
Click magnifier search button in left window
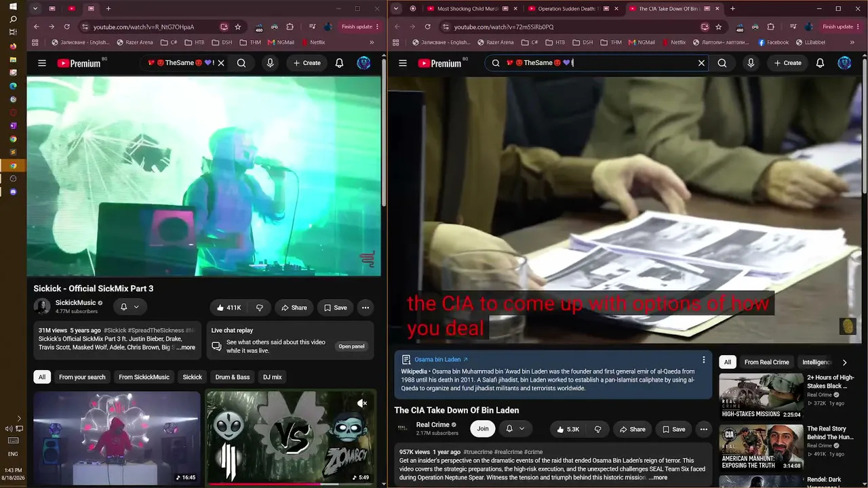point(241,63)
